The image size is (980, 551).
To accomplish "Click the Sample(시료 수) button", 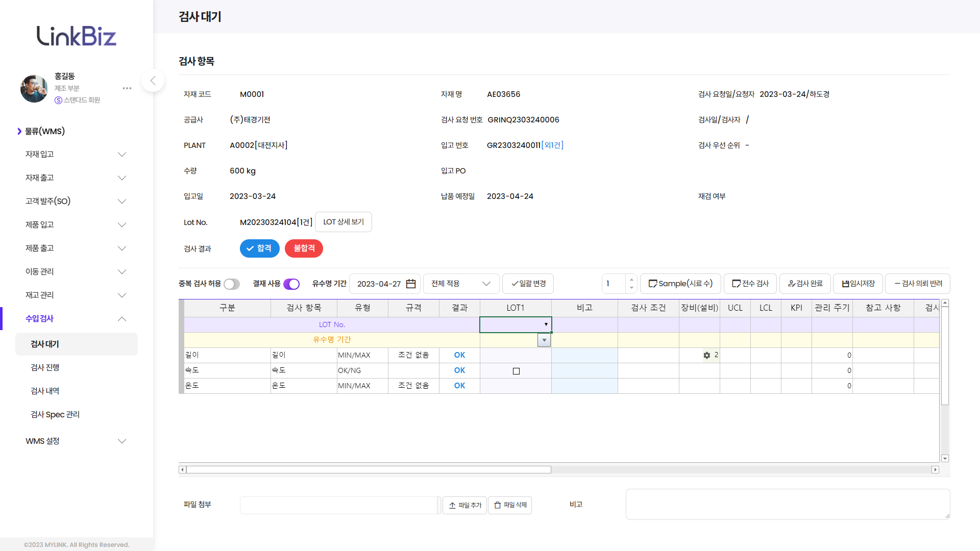I will (680, 284).
